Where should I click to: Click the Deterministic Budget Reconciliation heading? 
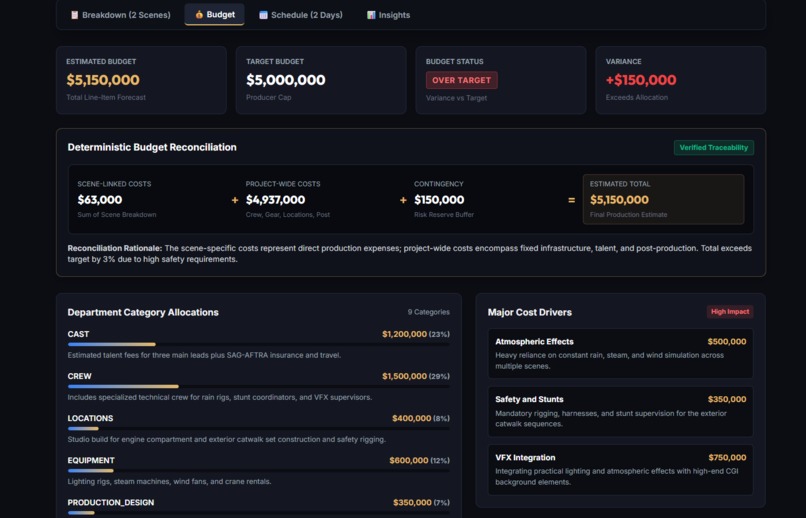pyautogui.click(x=152, y=147)
